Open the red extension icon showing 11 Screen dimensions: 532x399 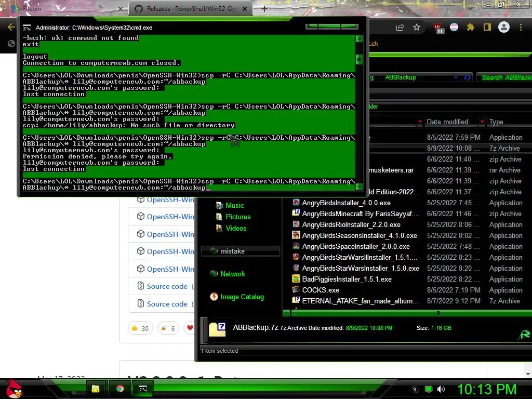[438, 28]
